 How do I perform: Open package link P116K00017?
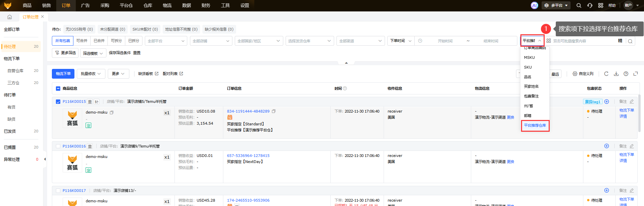(74, 191)
